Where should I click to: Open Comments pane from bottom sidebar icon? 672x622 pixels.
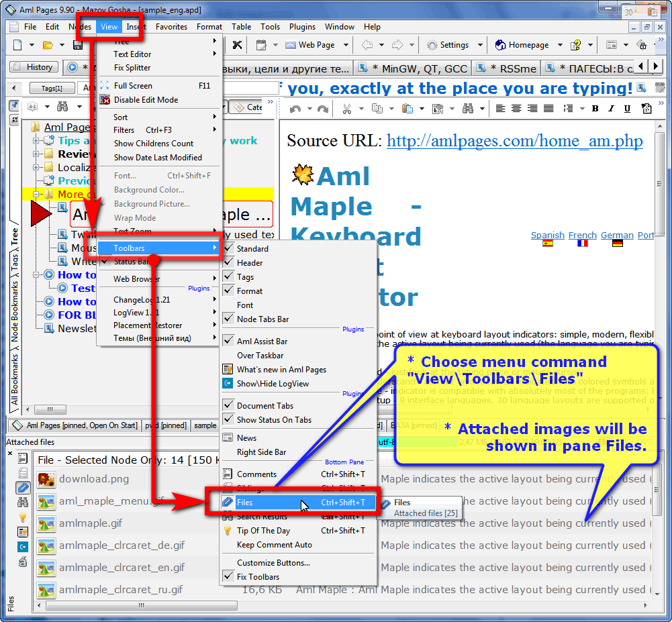[x=23, y=458]
